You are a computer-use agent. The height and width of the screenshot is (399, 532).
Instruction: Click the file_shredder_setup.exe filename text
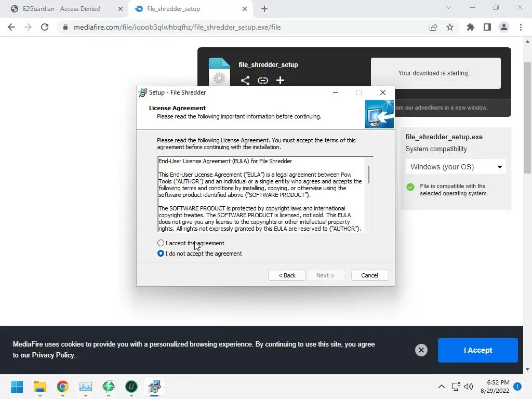(444, 137)
